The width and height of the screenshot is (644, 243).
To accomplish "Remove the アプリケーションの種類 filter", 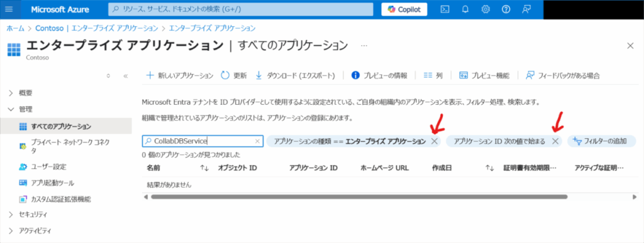I will click(434, 141).
